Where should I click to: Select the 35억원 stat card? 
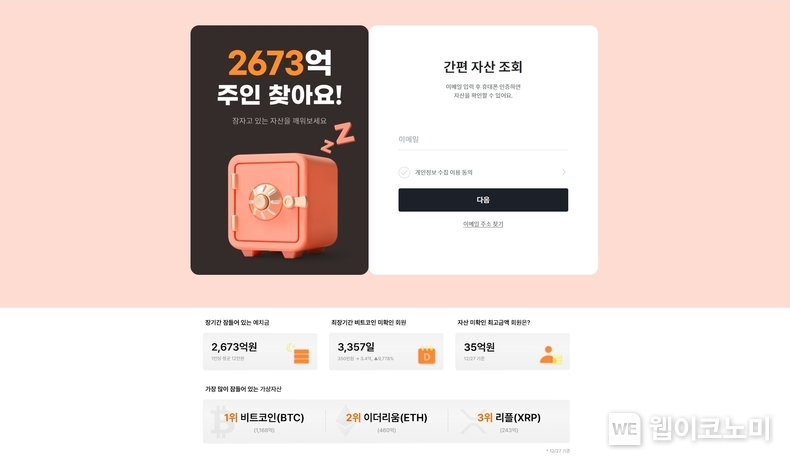click(512, 352)
